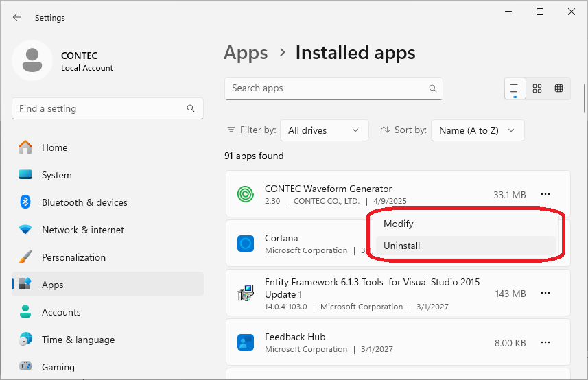Click the Gaming controller icon in sidebar
The image size is (588, 380).
(25, 366)
